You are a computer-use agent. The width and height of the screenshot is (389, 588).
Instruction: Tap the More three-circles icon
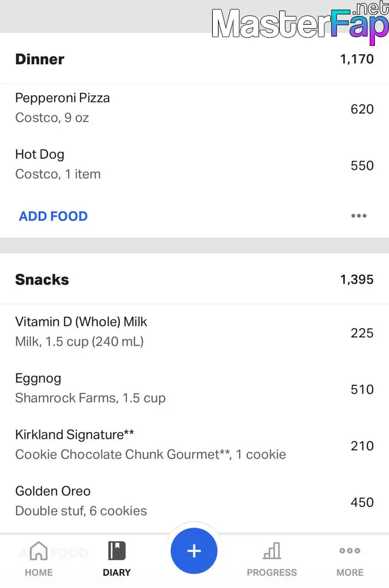click(350, 550)
